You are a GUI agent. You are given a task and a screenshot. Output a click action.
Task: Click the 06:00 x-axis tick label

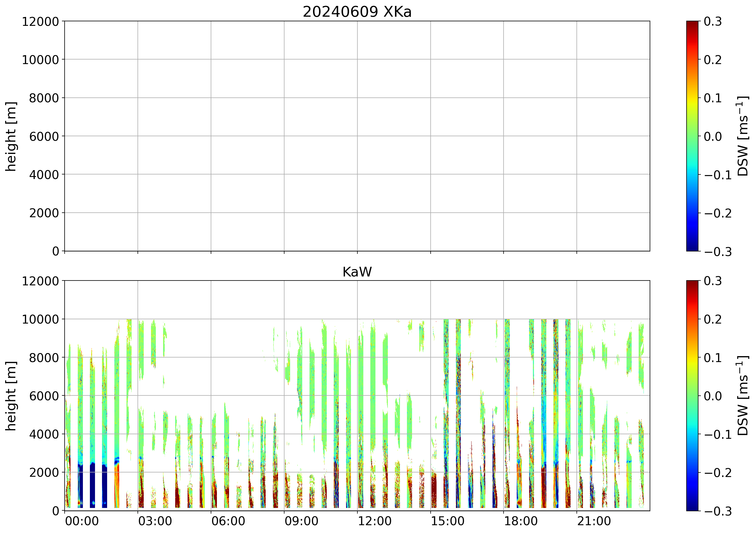pos(228,521)
